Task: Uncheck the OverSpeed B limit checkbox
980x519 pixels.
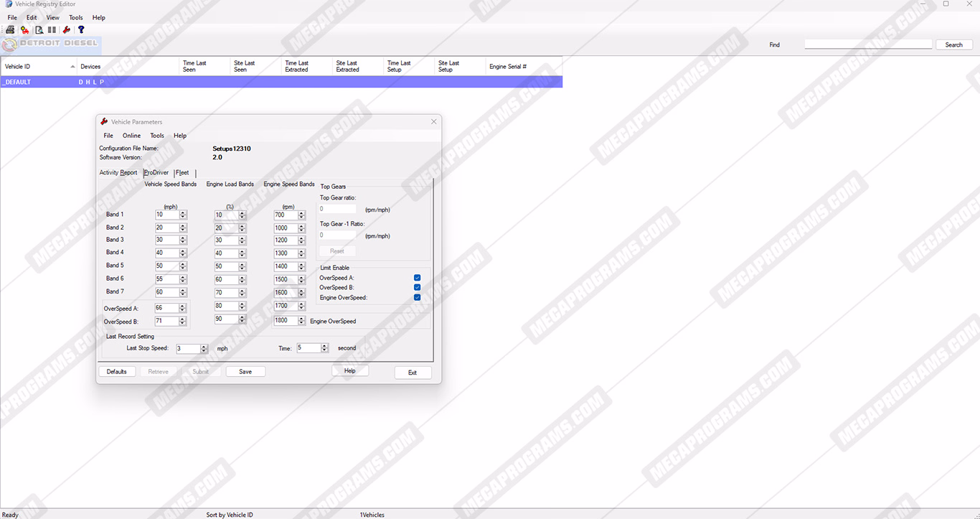Action: pyautogui.click(x=417, y=288)
